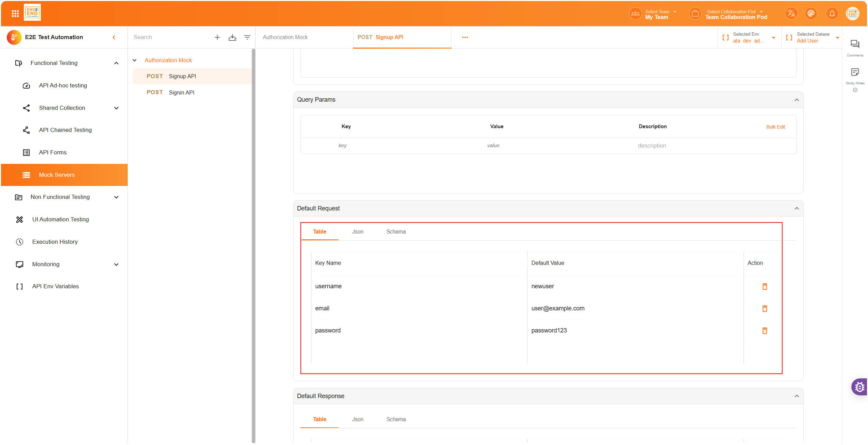Image resolution: width=868 pixels, height=445 pixels.
Task: Select the Signin API request
Action: (181, 92)
